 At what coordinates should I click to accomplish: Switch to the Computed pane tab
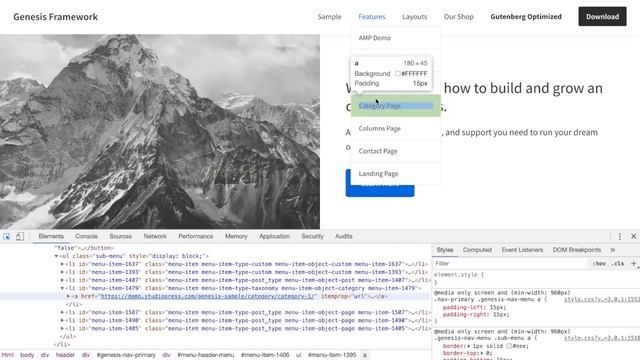[477, 250]
